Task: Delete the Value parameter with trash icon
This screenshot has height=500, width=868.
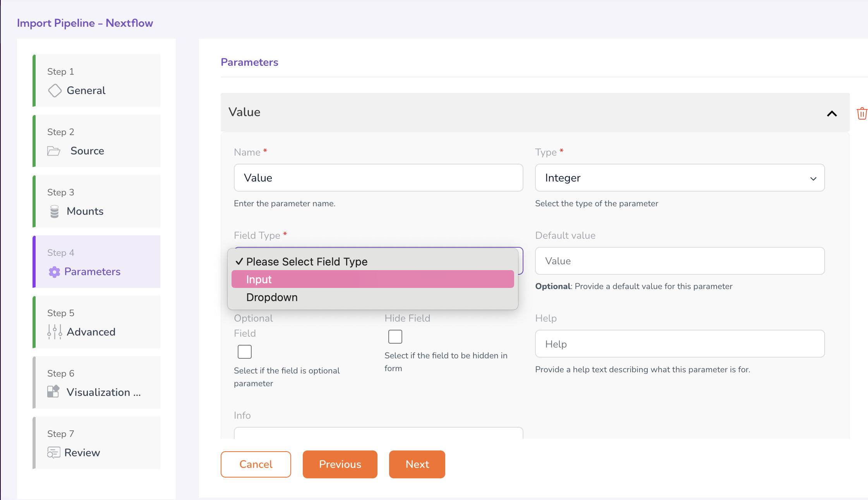Action: 862,114
